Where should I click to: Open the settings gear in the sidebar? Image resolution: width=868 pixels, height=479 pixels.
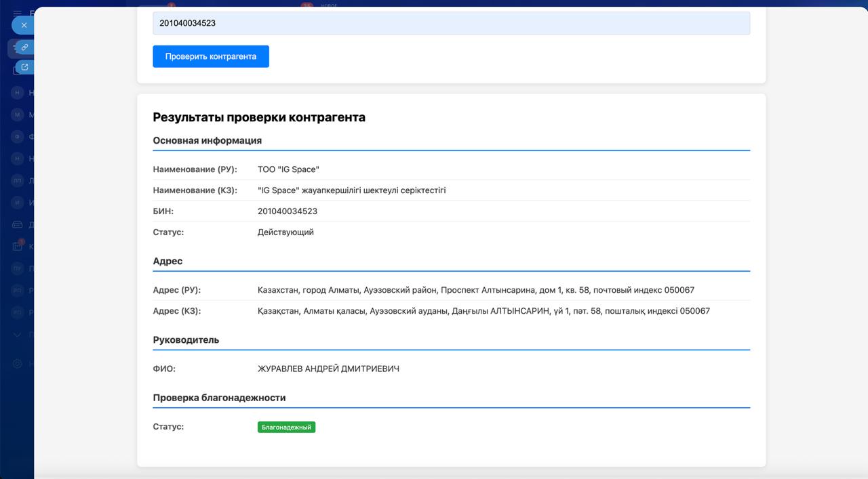(x=18, y=364)
